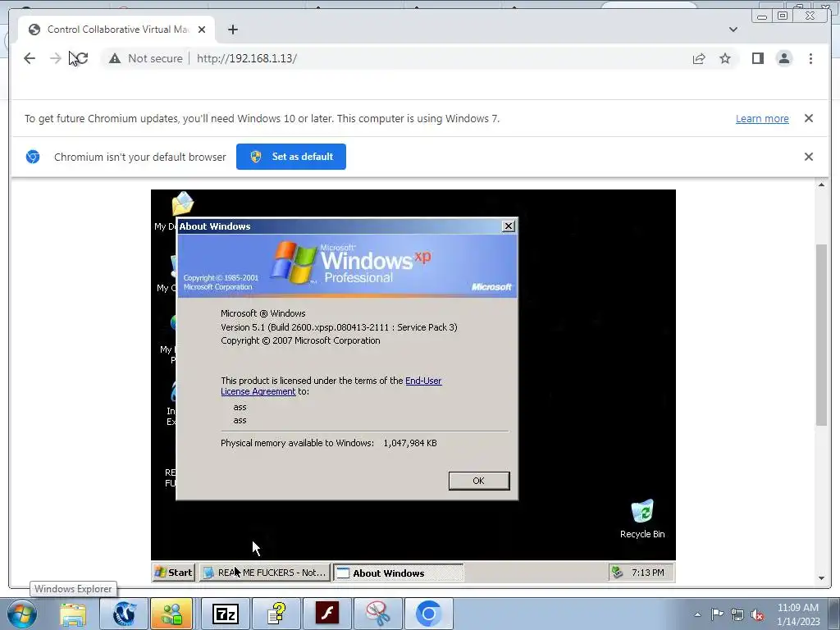The width and height of the screenshot is (840, 630).
Task: Click the Set as default button
Action: coord(291,157)
